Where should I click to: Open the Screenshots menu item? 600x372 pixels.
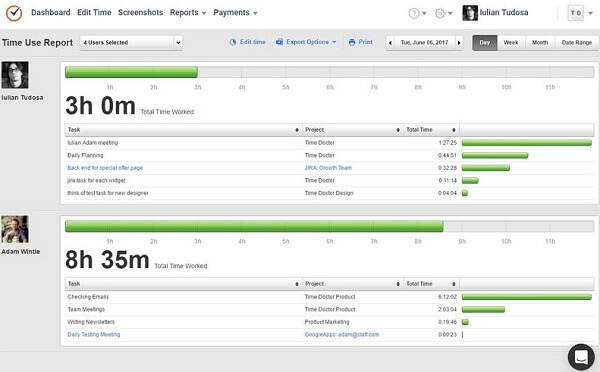tap(140, 13)
